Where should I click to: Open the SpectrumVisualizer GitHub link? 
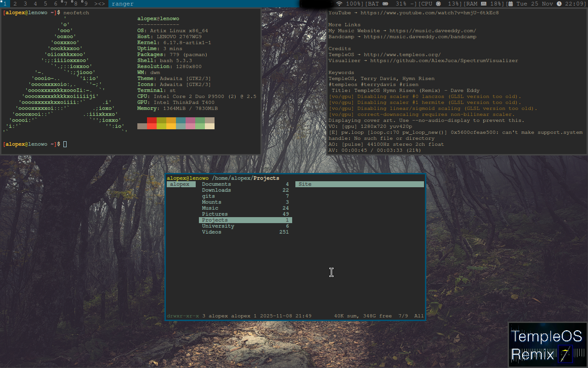(x=444, y=61)
